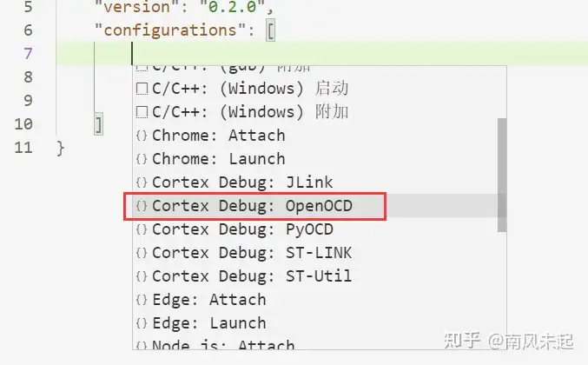Click the suggestion list scrollbar thumb
Viewport: 588px width, 365px height.
coord(501,174)
